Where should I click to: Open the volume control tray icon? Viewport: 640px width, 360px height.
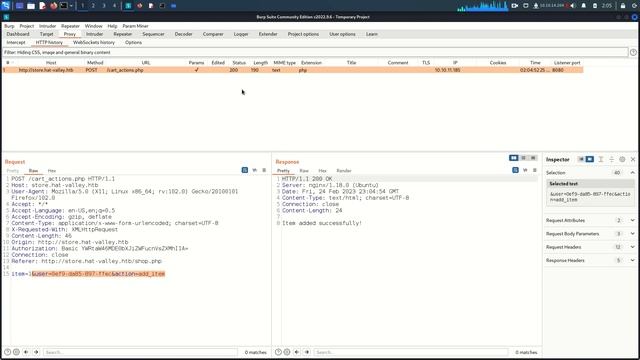click(573, 6)
